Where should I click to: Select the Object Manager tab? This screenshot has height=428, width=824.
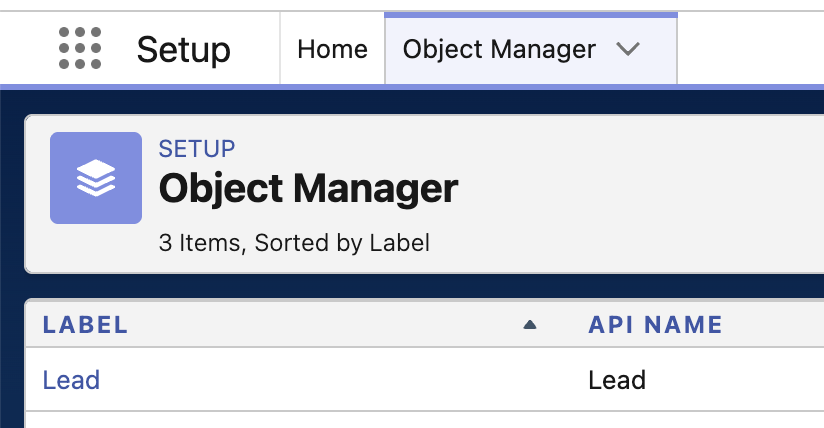point(499,49)
